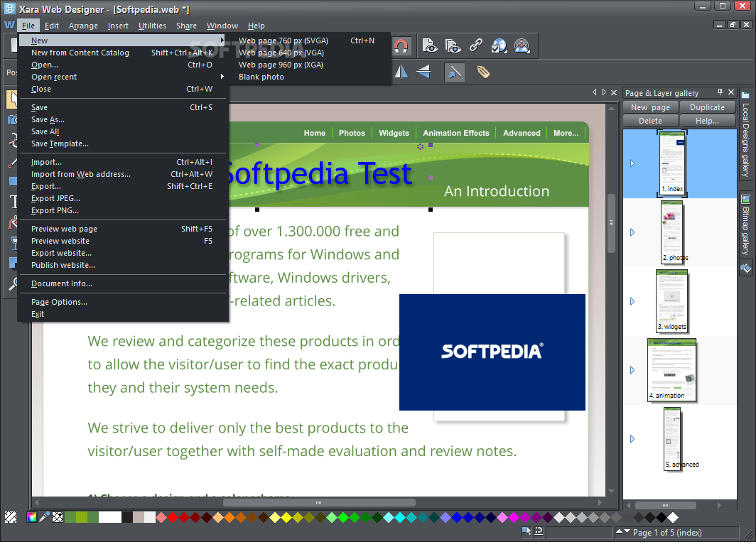Toggle the scale line widths arrow icon
Viewport: 756px width, 542px height.
pos(454,72)
